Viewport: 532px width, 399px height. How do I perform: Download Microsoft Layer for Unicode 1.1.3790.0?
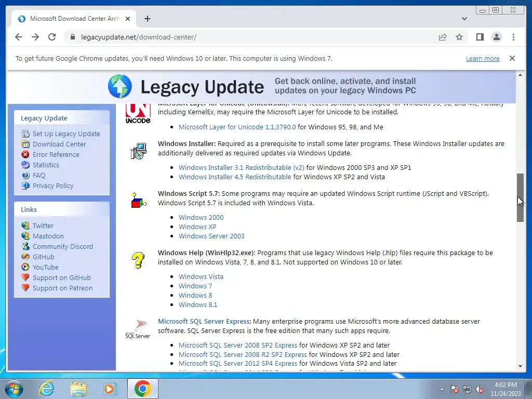tap(237, 127)
